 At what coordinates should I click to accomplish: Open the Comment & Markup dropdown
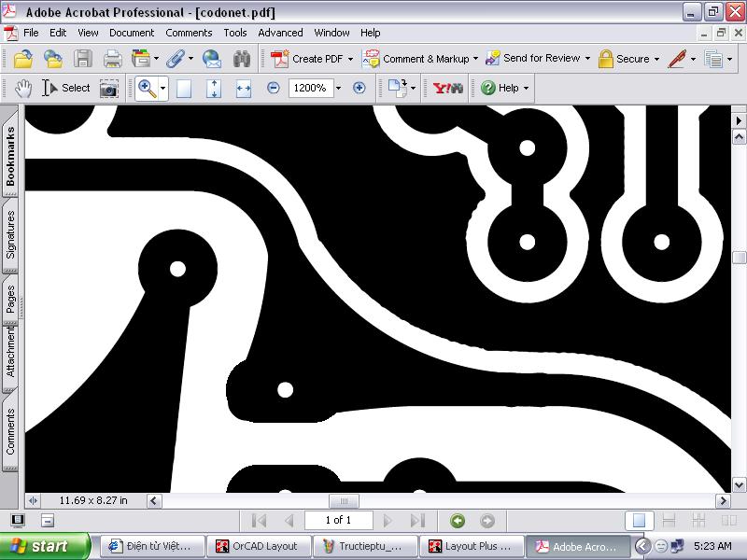click(x=475, y=59)
